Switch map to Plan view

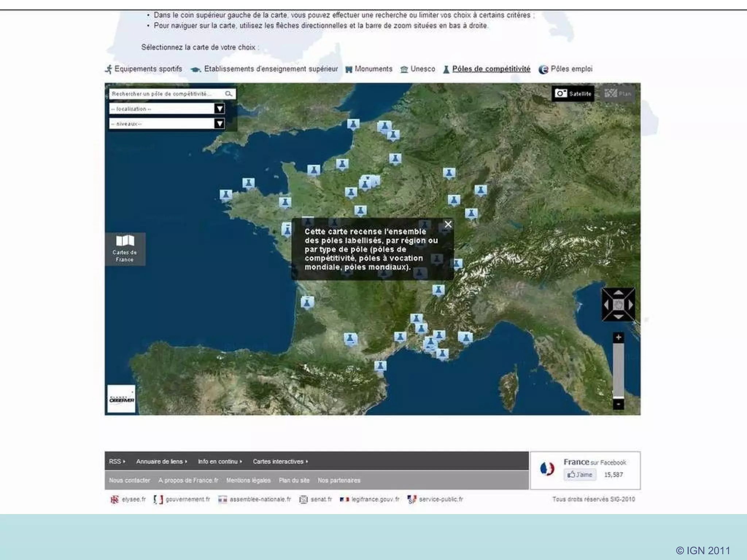tap(618, 94)
